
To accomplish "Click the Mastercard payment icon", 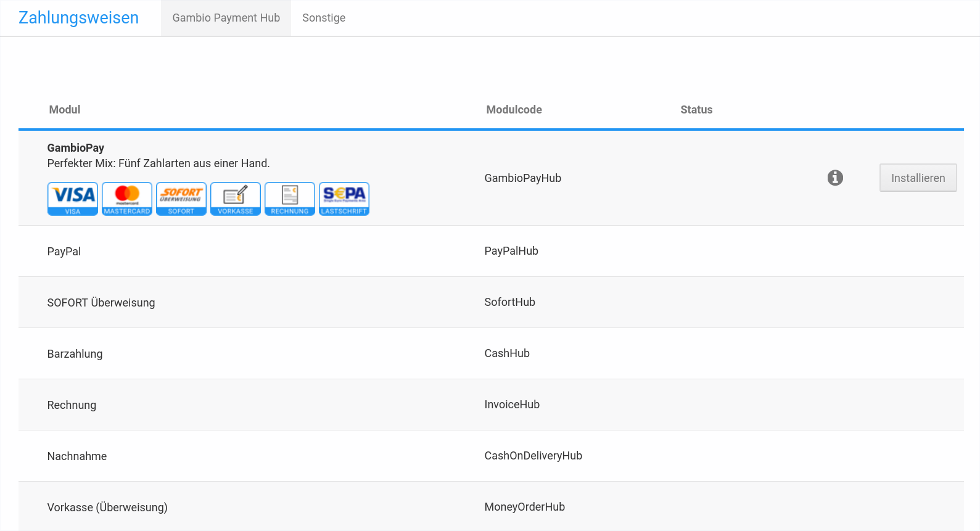I will (x=127, y=199).
